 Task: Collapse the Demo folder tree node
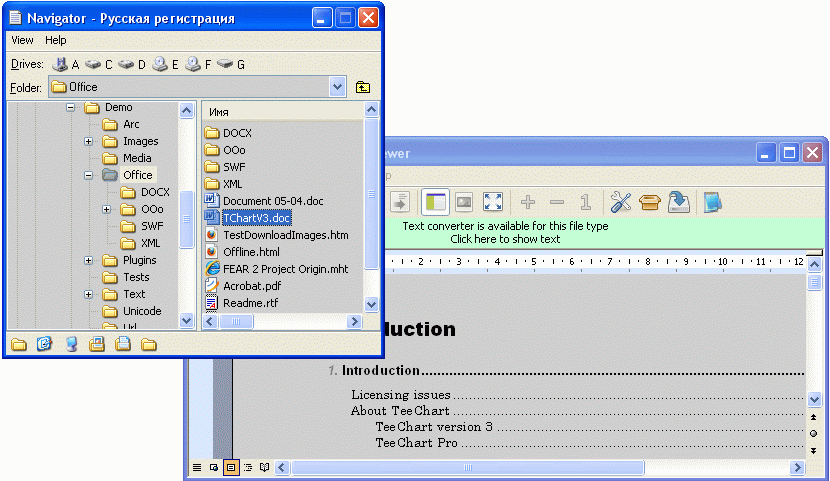[70, 107]
